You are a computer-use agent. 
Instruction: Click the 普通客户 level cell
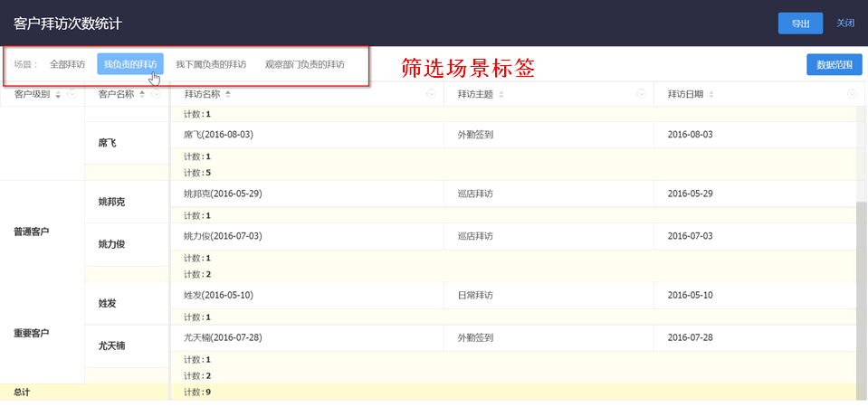[x=32, y=232]
